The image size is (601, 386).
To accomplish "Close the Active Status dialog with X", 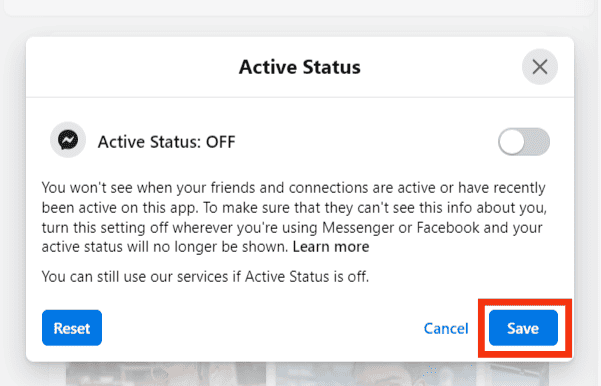I will (540, 67).
